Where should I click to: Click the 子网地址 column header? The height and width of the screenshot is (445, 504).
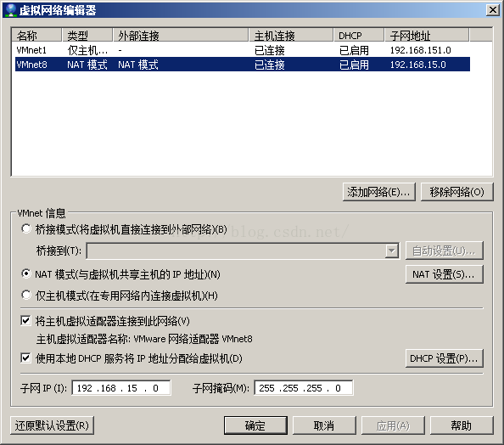coord(427,35)
